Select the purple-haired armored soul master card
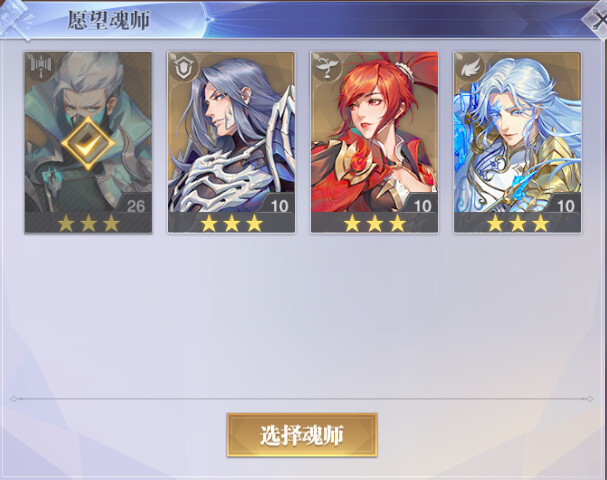This screenshot has width=607, height=480. [x=231, y=142]
